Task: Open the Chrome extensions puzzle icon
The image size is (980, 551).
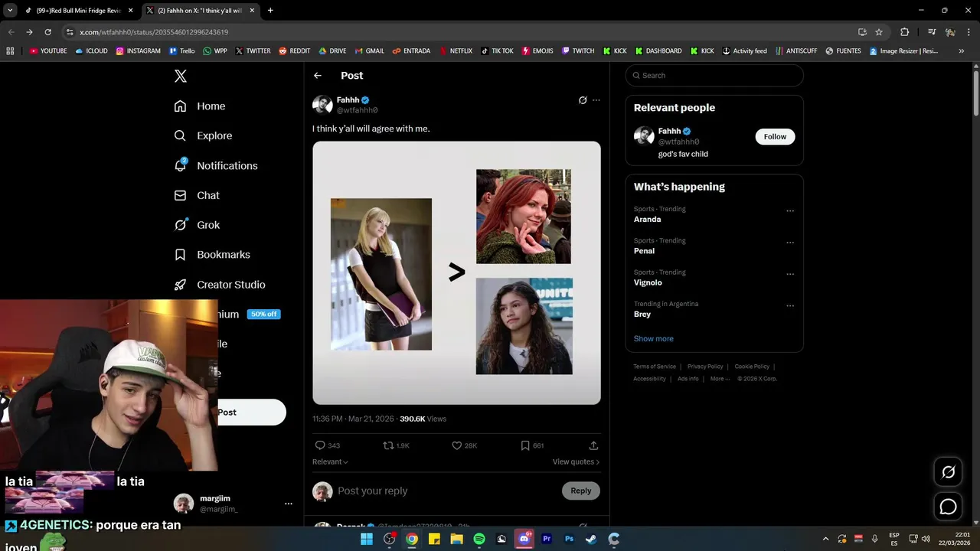Action: pos(904,32)
